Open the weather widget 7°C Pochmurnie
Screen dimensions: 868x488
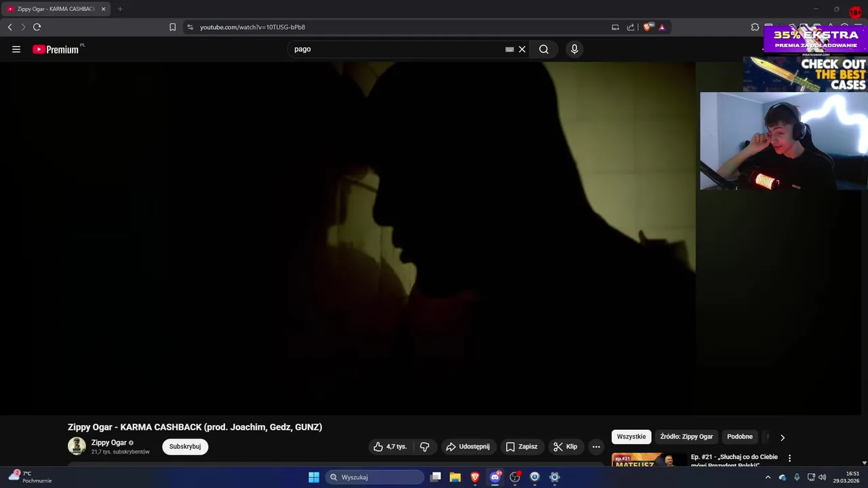pos(31,476)
